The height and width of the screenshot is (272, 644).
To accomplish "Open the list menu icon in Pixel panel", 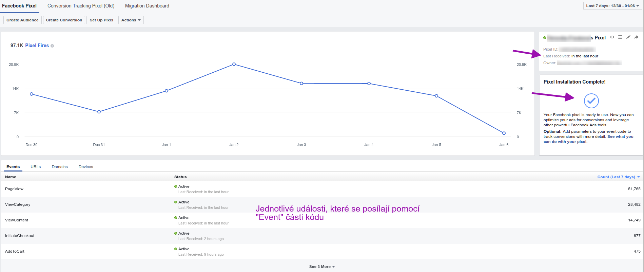I will tap(620, 37).
